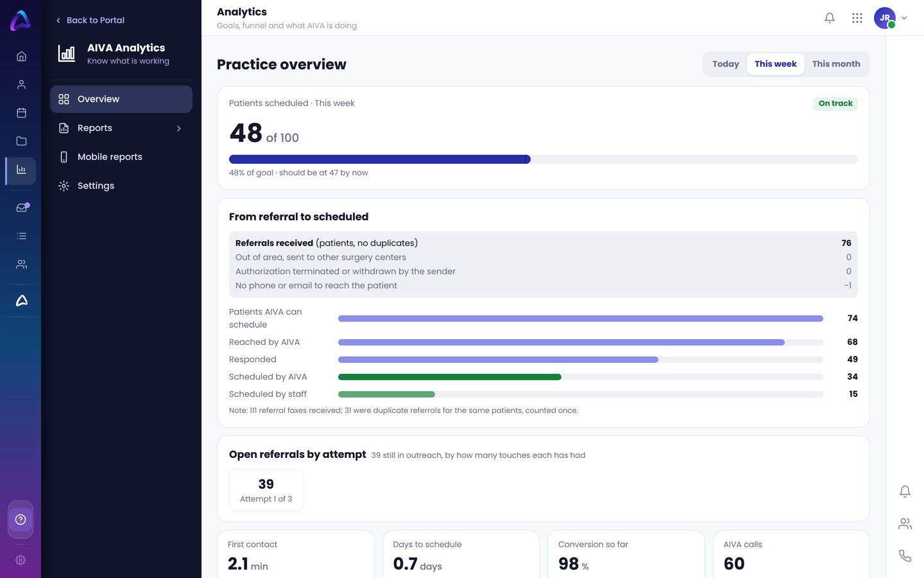924x578 pixels.
Task: Click the Days to schedule metric card
Action: pyautogui.click(x=461, y=554)
